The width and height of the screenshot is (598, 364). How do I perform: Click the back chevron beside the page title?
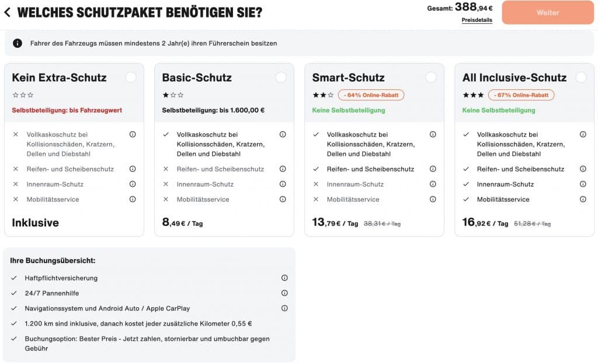(7, 11)
